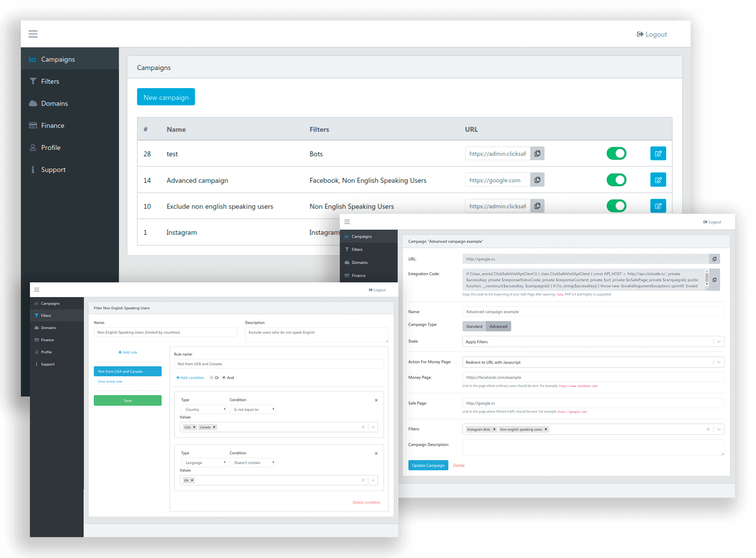Click Logout in filter edit window
The height and width of the screenshot is (558, 756).
[x=377, y=290]
